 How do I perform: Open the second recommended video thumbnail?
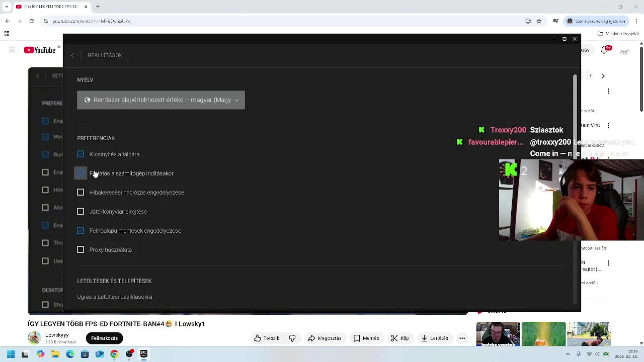[543, 334]
